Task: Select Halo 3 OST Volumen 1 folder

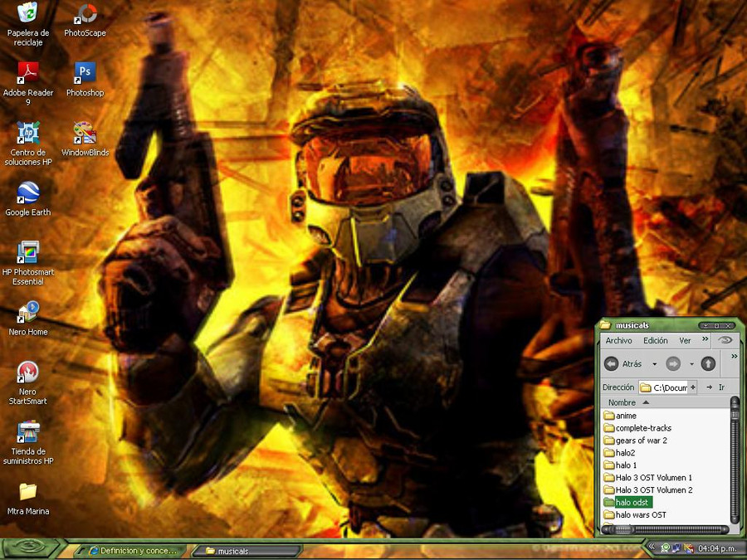Action: click(x=648, y=478)
